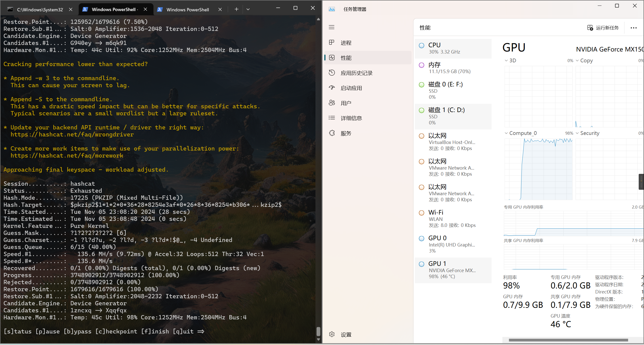Image resolution: width=644 pixels, height=345 pixels.
Task: Select Users (用户) in Task Manager sidebar
Action: click(368, 103)
